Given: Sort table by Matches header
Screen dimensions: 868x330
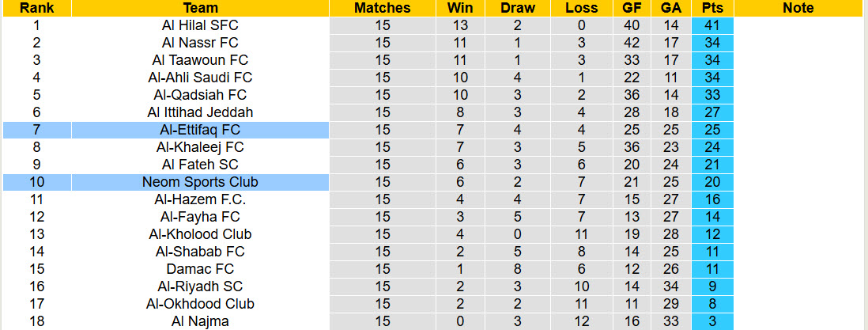Looking at the screenshot, I should [x=383, y=8].
